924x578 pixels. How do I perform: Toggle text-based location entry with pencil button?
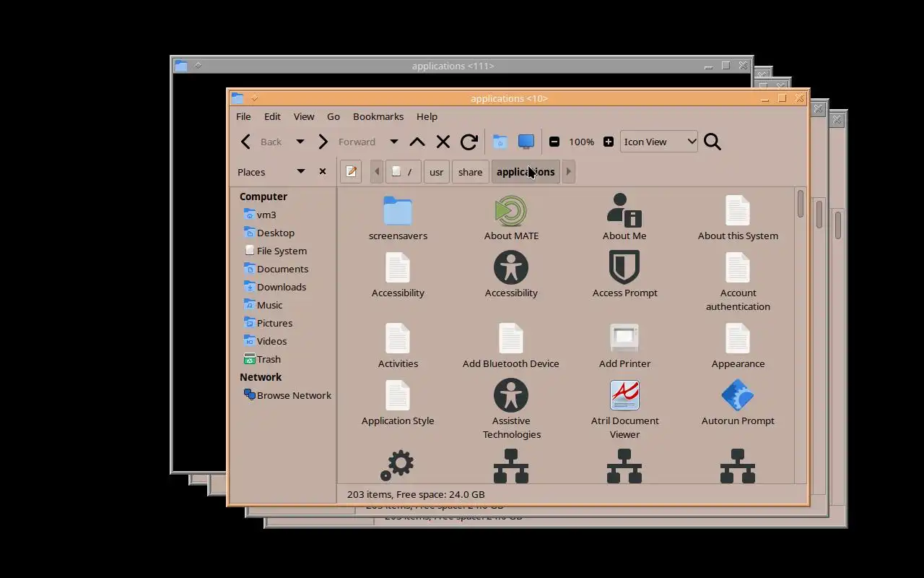click(351, 171)
